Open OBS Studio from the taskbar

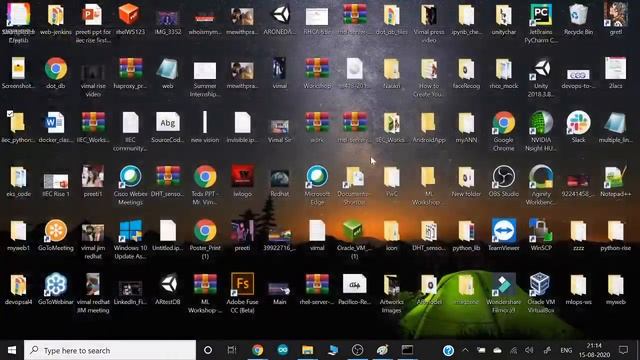pos(358,350)
